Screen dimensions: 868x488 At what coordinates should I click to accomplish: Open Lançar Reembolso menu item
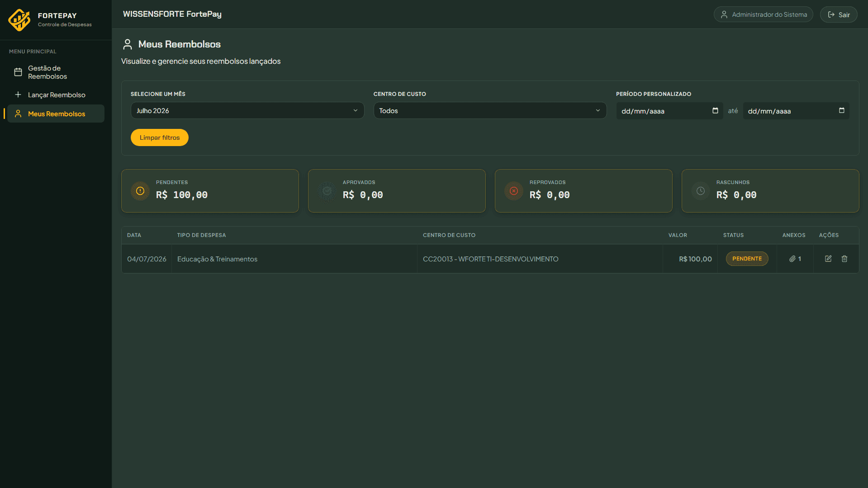(x=56, y=95)
